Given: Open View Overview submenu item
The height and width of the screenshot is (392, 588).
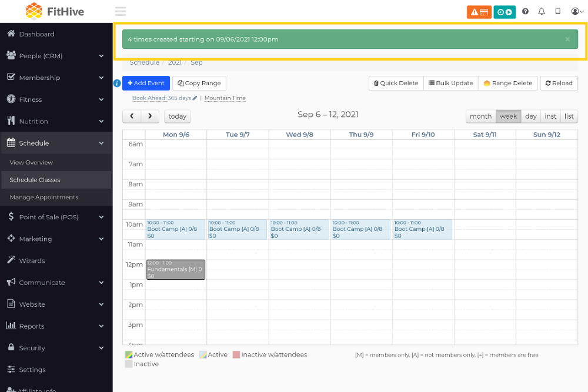Looking at the screenshot, I should tap(56, 162).
